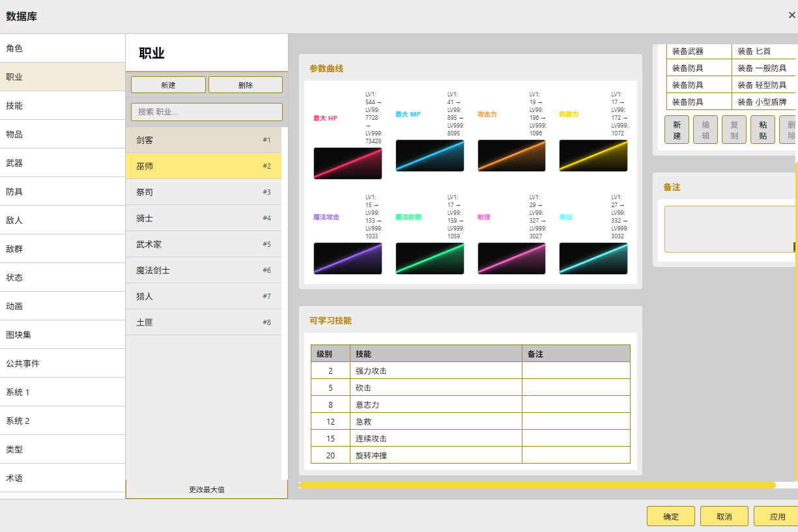This screenshot has height=532, width=798.
Task: Select class 魔法剑士 #6
Action: (x=203, y=270)
